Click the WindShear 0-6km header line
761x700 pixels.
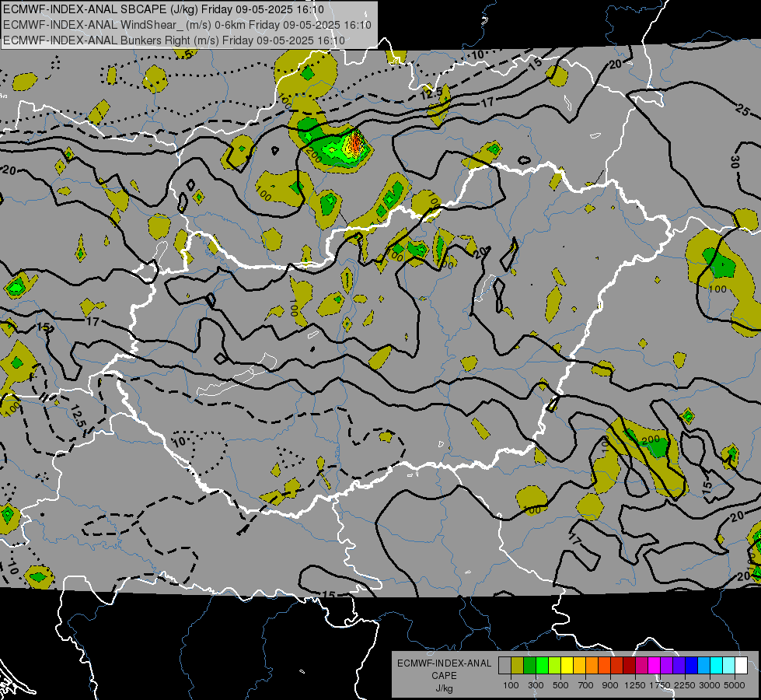click(x=187, y=25)
